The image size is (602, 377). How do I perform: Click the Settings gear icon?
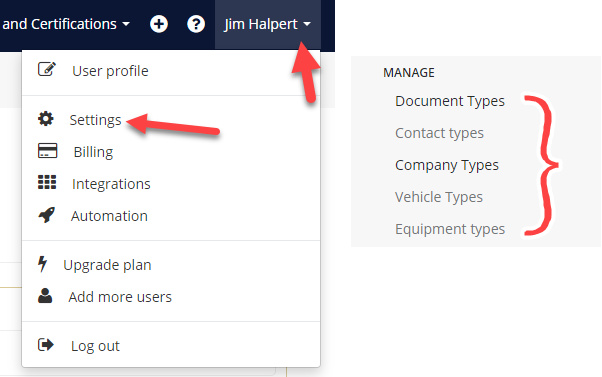(46, 119)
